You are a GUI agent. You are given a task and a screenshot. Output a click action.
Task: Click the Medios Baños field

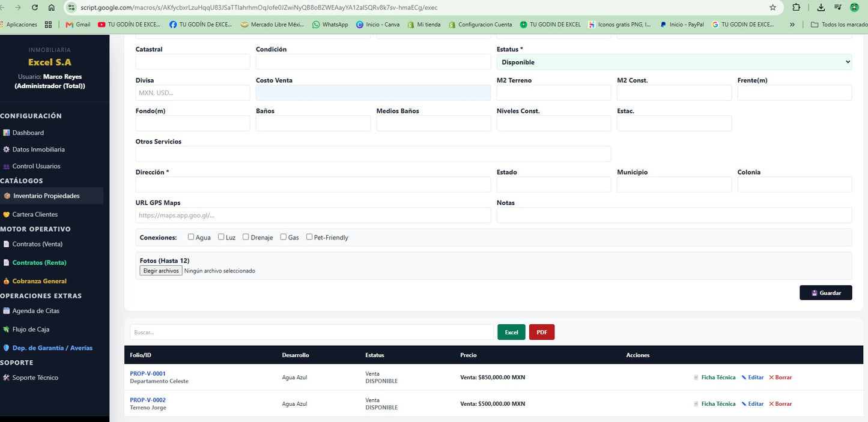(434, 123)
